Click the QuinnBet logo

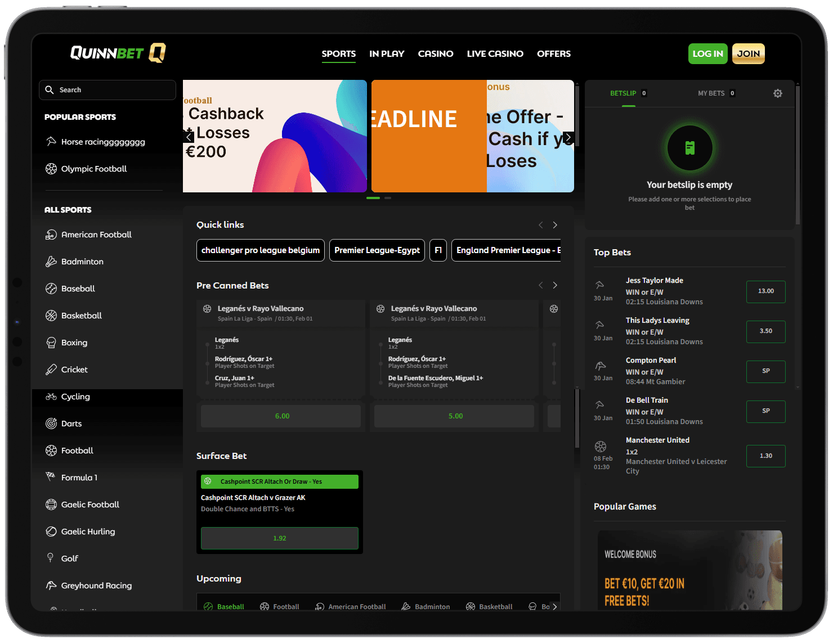tap(118, 53)
